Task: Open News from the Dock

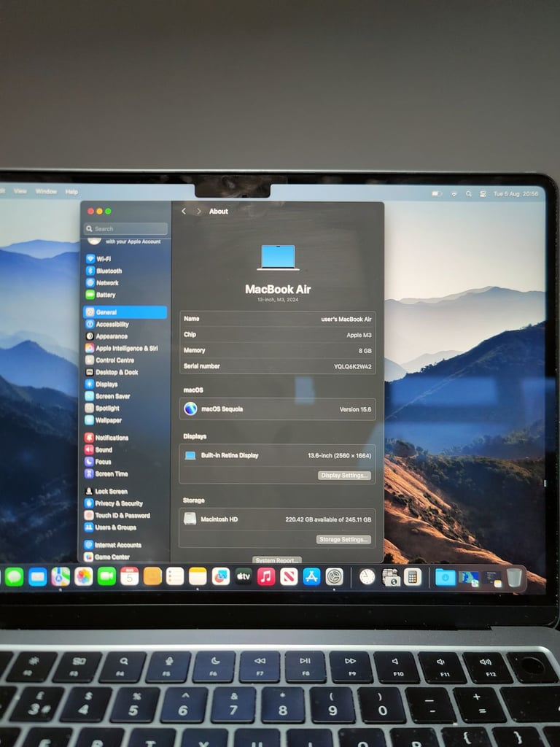Action: (x=289, y=576)
